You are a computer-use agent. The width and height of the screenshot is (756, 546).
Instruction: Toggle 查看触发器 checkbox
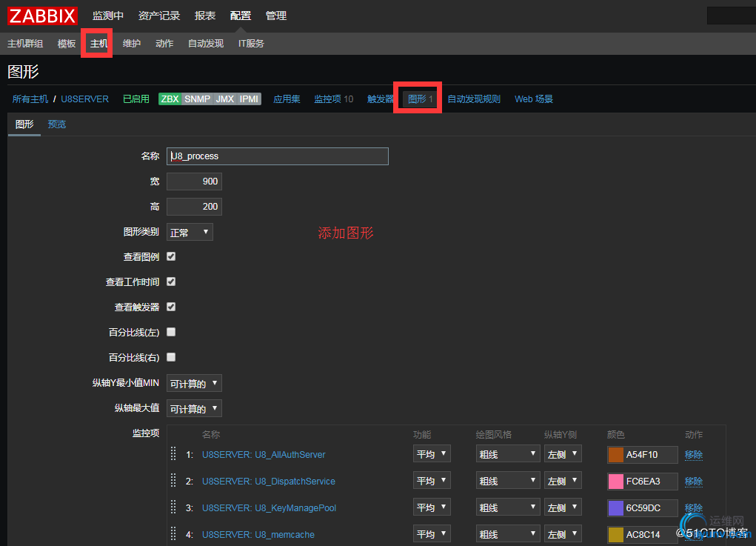pos(171,307)
